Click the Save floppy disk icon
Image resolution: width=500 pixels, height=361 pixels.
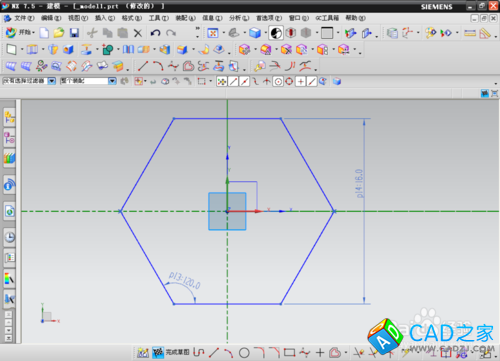[74, 33]
